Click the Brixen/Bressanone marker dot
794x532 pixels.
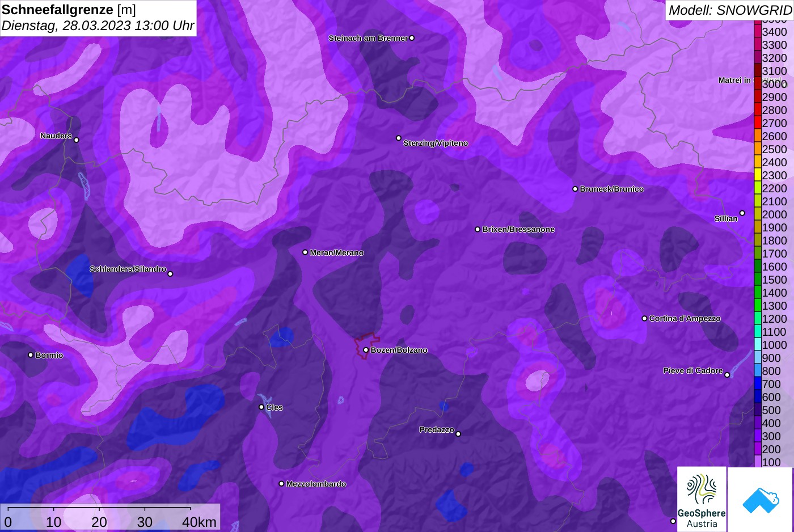tap(478, 229)
